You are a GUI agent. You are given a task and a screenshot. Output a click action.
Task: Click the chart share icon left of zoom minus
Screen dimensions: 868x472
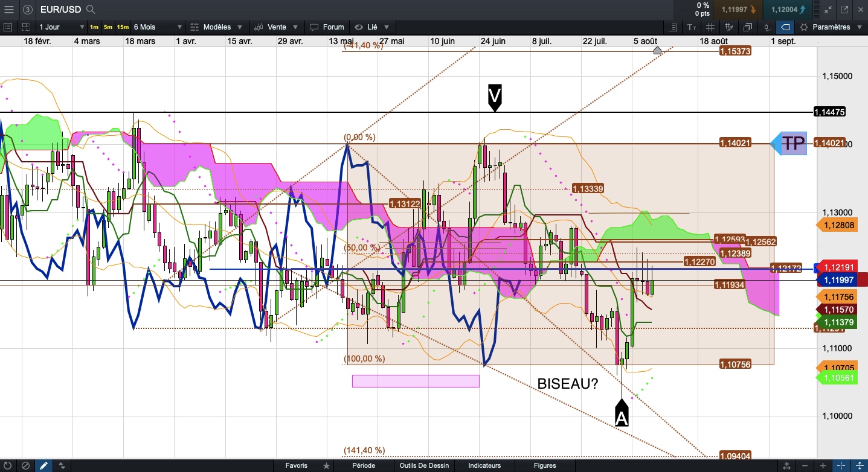(786, 465)
